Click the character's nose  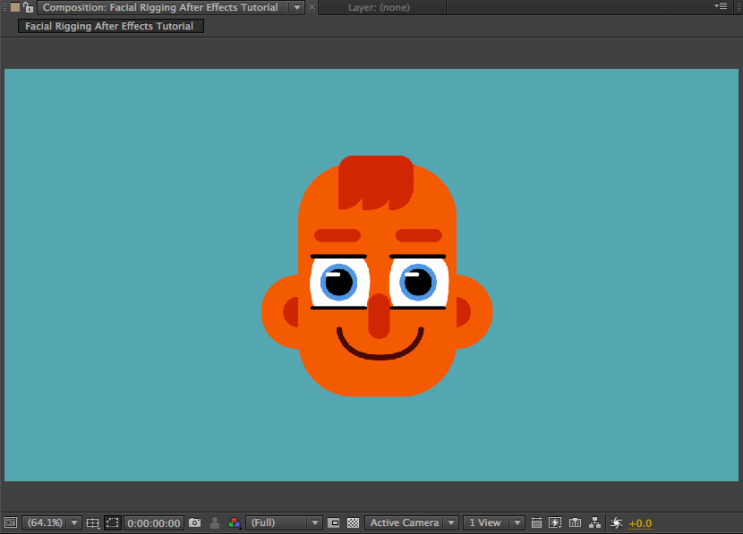point(379,316)
